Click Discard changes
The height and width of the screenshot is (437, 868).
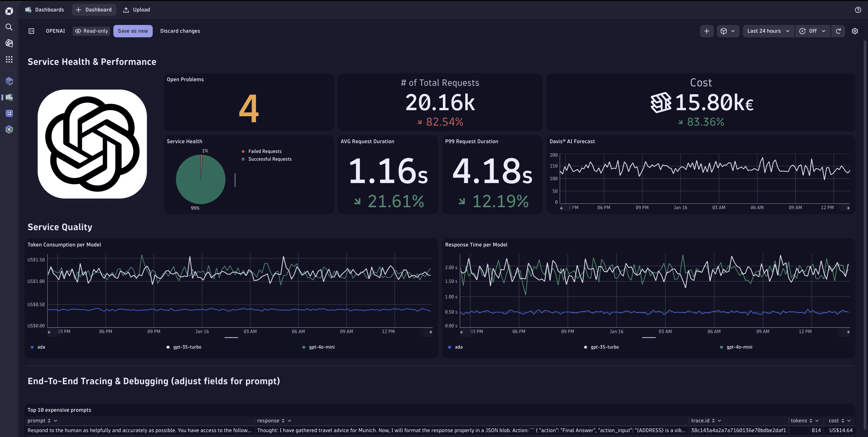point(180,31)
